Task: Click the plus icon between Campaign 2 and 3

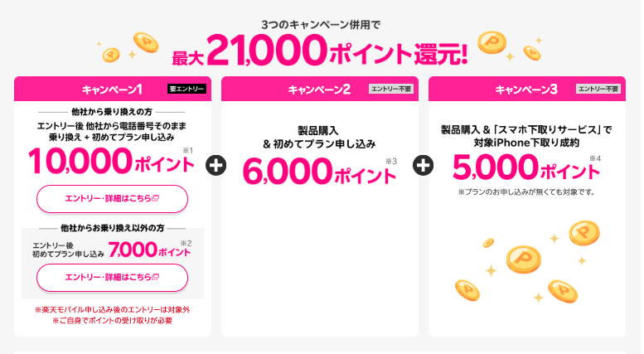Action: [x=423, y=165]
